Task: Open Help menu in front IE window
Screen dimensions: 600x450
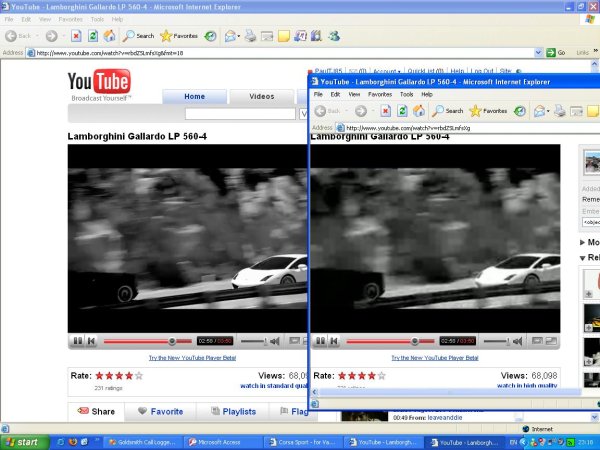Action: [x=427, y=94]
